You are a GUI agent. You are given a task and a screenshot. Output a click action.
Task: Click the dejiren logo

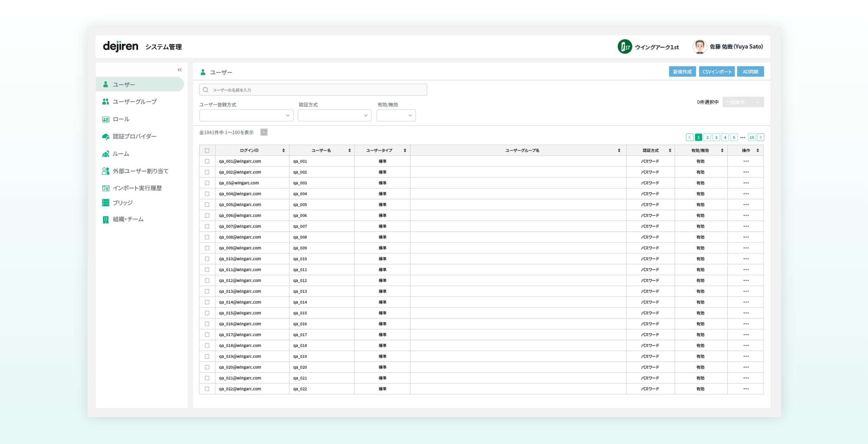coord(120,46)
